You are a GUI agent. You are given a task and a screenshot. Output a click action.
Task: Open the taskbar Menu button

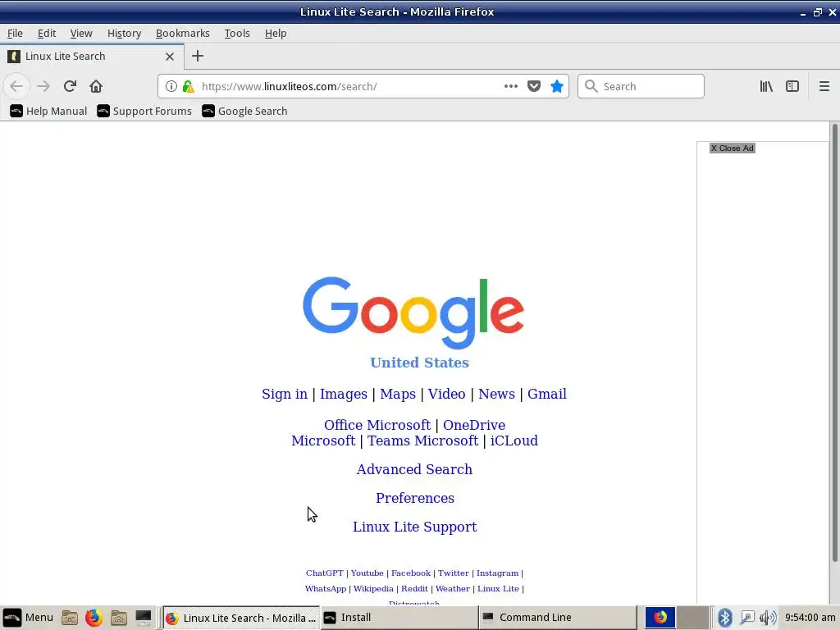click(28, 618)
